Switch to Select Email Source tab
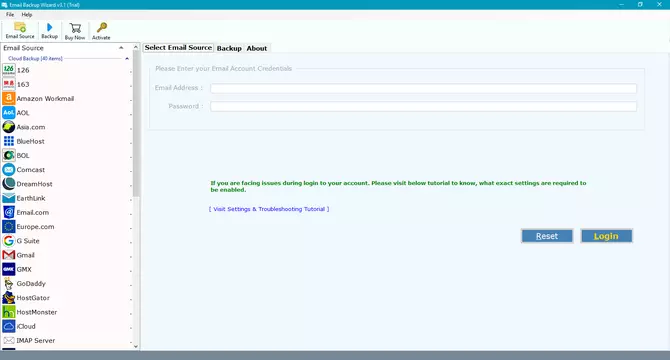Screen dimensions: 670x360 click(178, 47)
